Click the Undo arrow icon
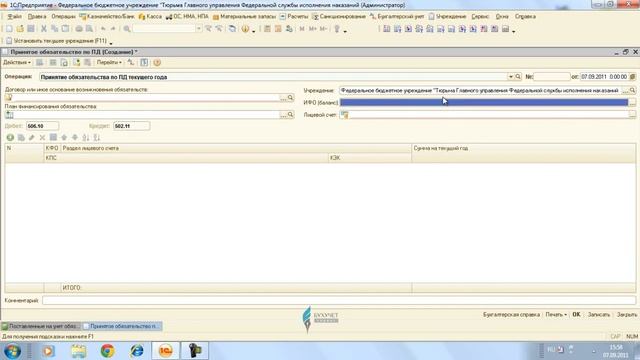This screenshot has height=360, width=640. click(x=103, y=29)
